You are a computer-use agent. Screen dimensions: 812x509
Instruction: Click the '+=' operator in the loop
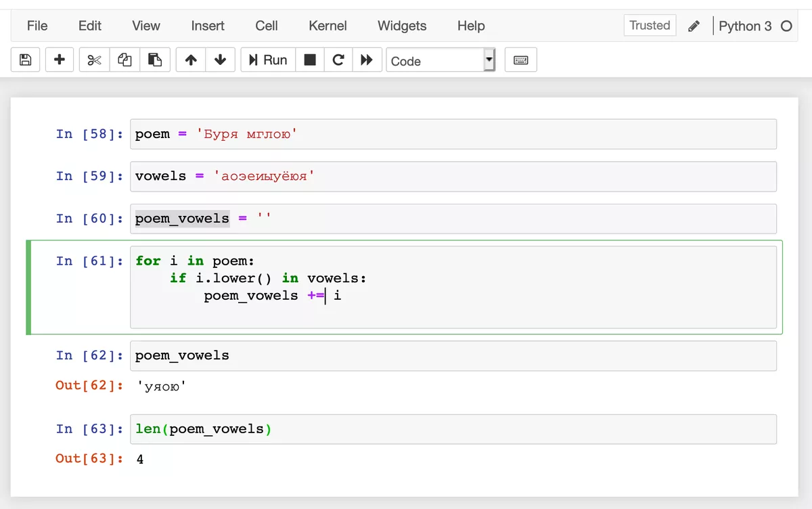point(316,296)
